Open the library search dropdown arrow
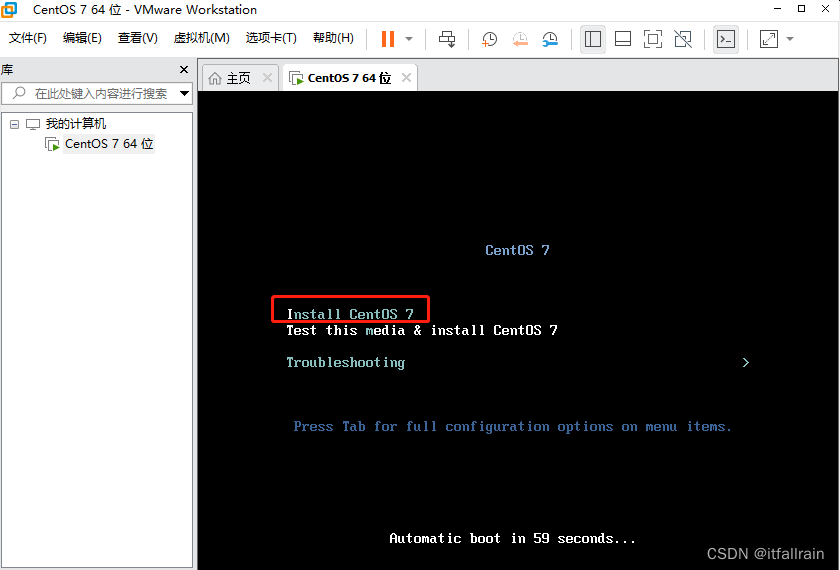 point(184,94)
